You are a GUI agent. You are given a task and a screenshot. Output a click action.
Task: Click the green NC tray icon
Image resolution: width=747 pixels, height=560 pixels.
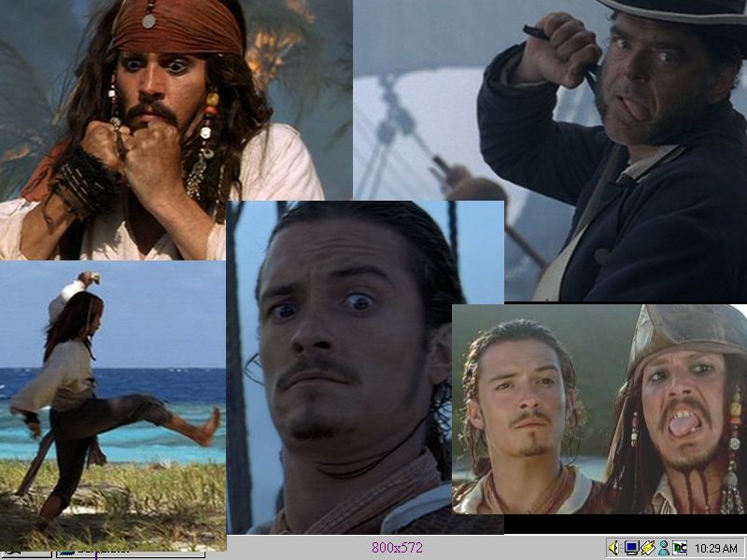pos(679,548)
